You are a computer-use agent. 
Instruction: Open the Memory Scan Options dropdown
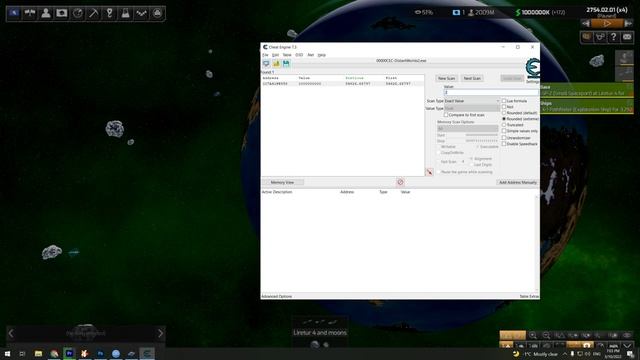467,129
